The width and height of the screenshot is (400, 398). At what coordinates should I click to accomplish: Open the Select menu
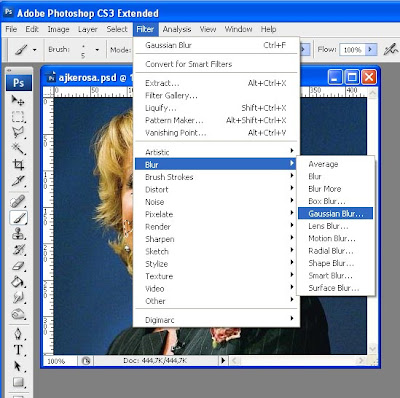click(117, 29)
